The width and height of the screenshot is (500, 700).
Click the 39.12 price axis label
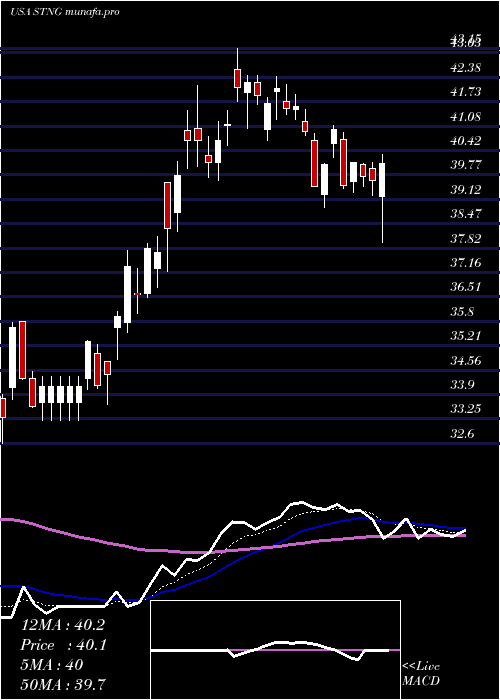pos(466,189)
